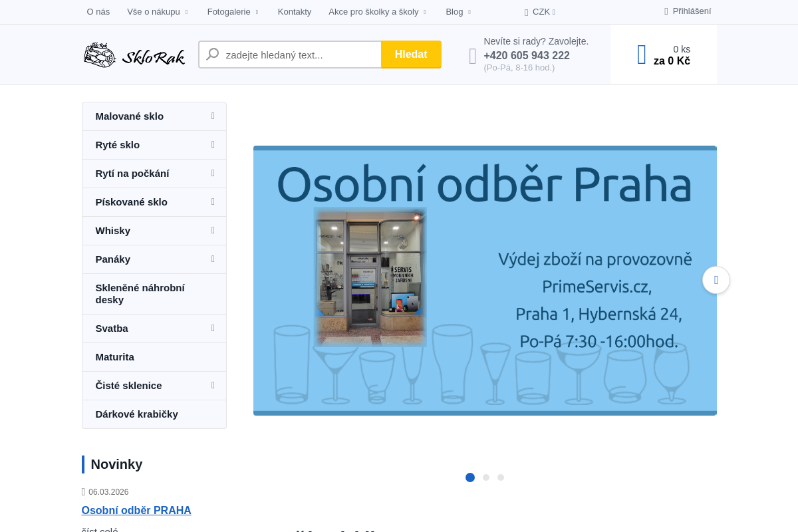Click phone number +420 605 943 222

tap(527, 56)
